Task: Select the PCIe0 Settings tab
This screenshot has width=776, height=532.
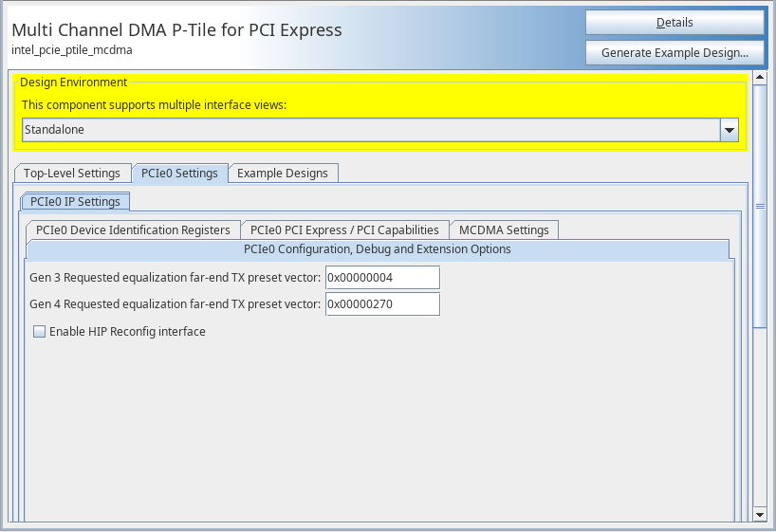Action: click(x=179, y=174)
